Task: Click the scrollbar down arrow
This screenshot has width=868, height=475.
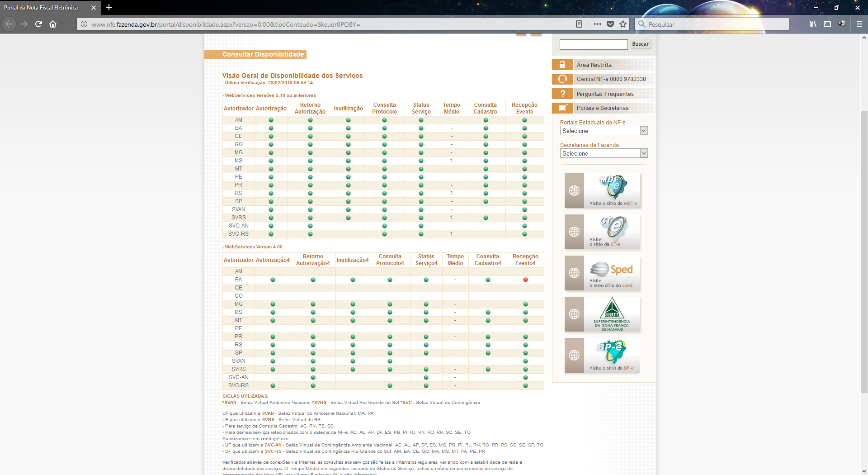Action: click(x=864, y=471)
